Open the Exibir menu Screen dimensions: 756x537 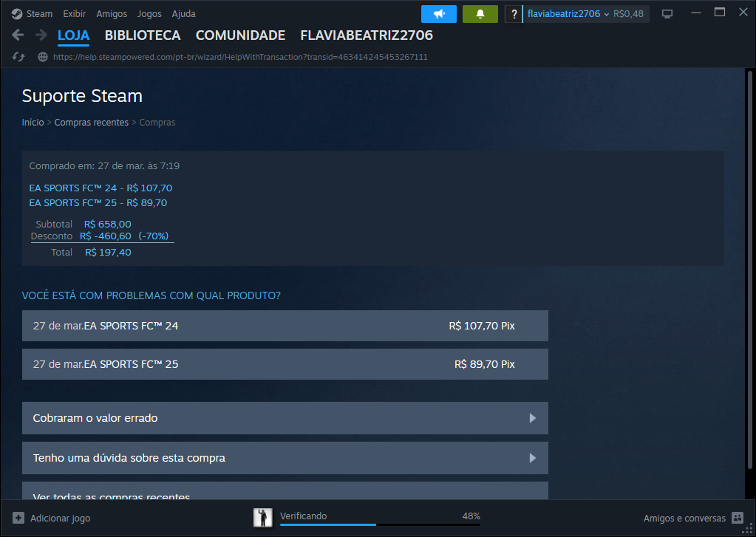pos(74,14)
